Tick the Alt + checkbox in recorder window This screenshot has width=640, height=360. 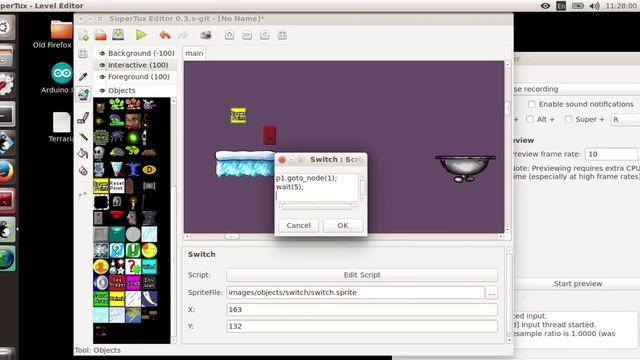(x=530, y=119)
